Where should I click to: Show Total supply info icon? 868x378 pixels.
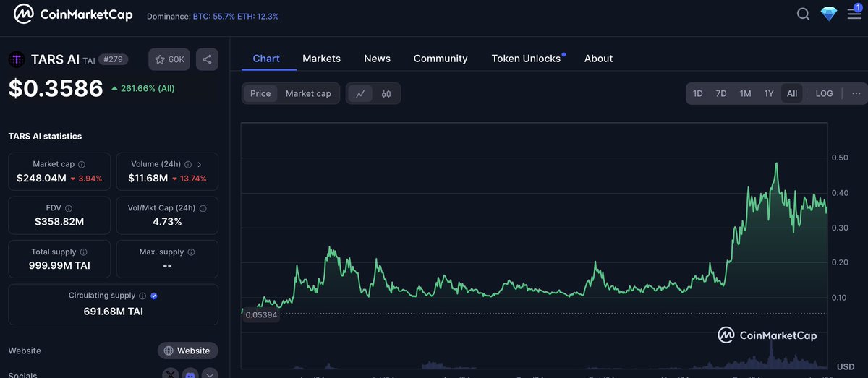tap(84, 252)
